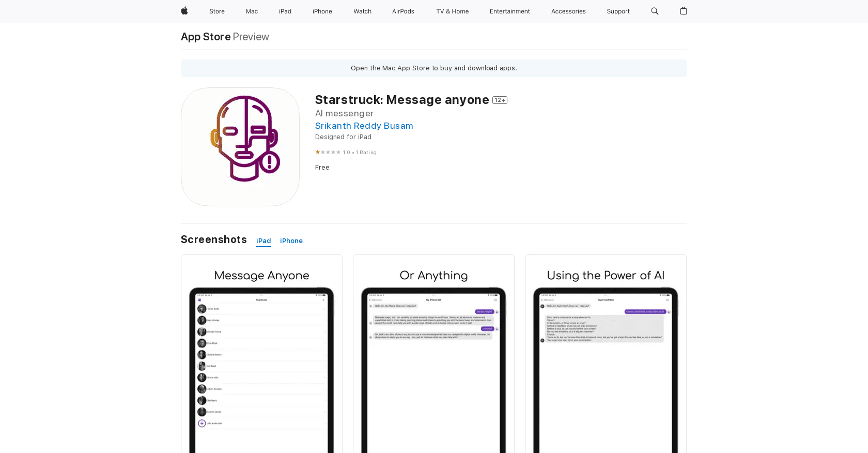Open the Message Anyone screenshot
This screenshot has height=453, width=868.
click(261, 354)
